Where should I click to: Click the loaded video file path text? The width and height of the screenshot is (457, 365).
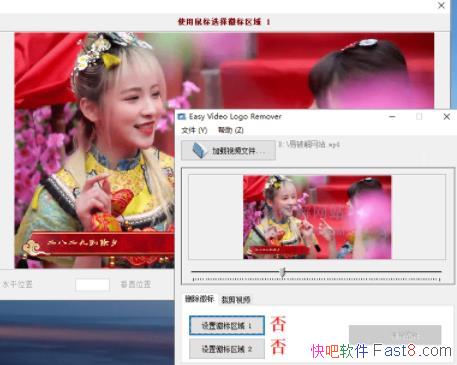309,144
